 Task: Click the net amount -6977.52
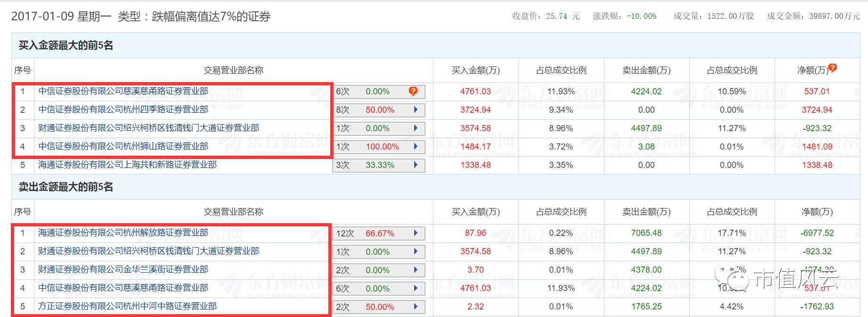click(x=817, y=233)
